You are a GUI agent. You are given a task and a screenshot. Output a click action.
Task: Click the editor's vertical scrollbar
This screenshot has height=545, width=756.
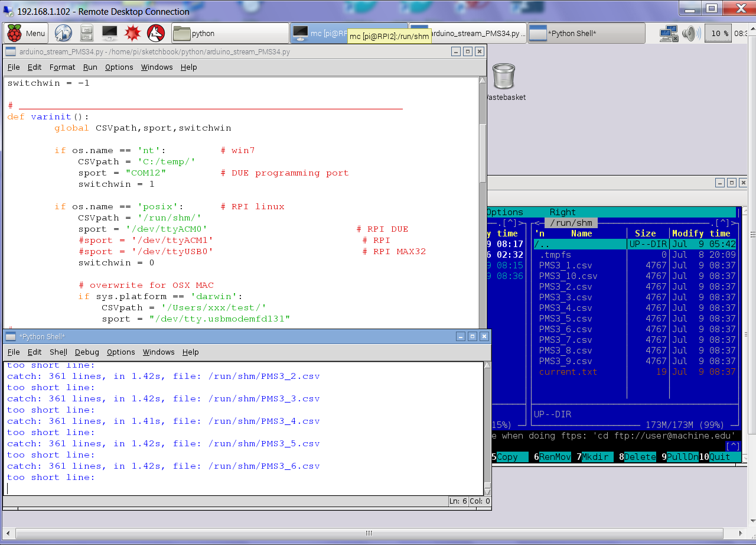tap(482, 154)
